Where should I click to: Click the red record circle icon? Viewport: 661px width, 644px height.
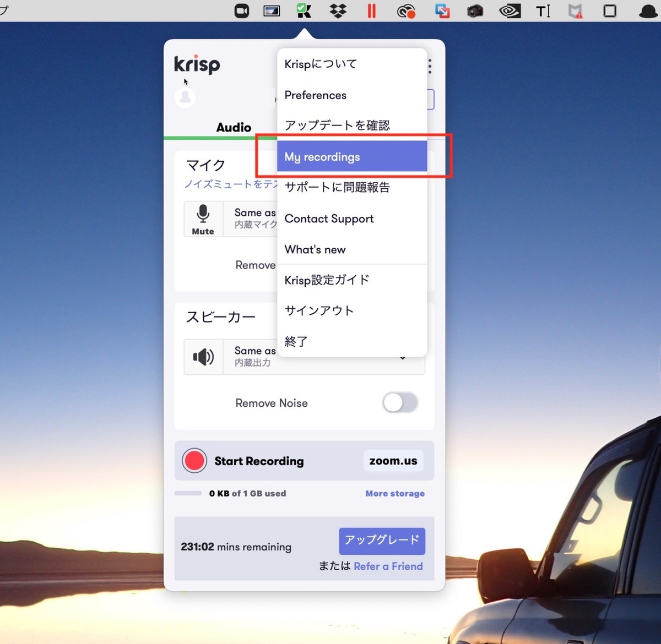194,461
